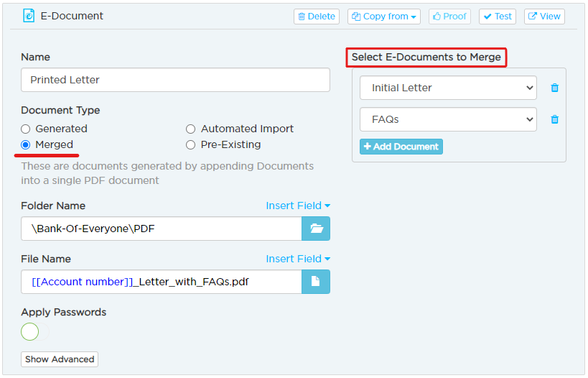Click the E-Document logo icon

point(29,16)
